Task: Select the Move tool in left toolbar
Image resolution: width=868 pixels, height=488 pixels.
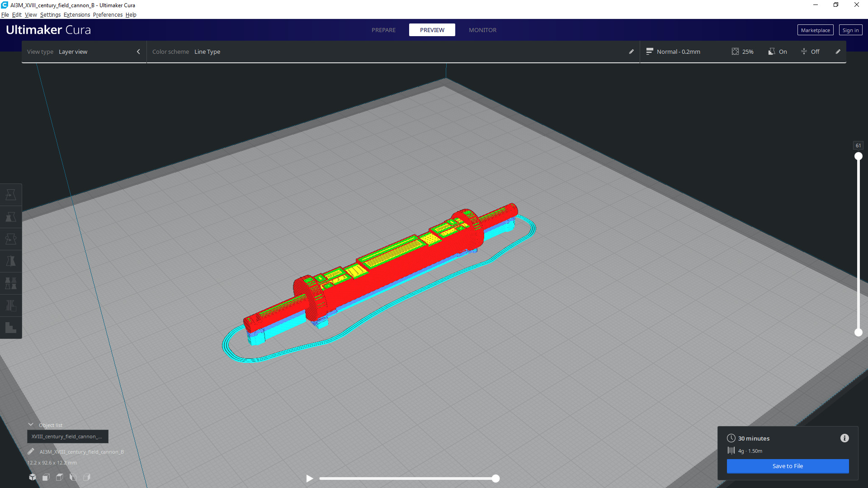Action: click(11, 195)
